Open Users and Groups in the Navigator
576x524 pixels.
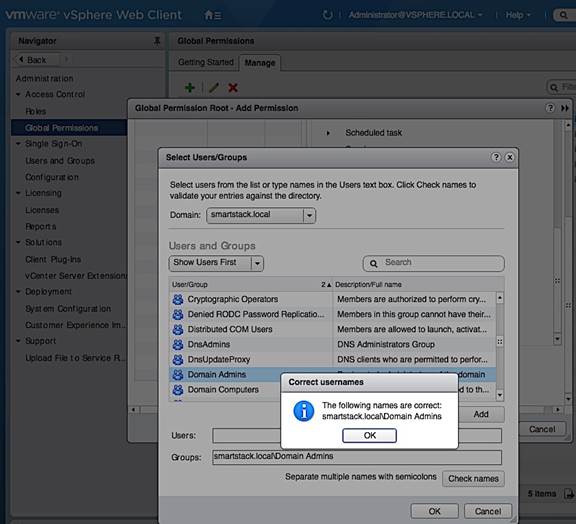60,161
